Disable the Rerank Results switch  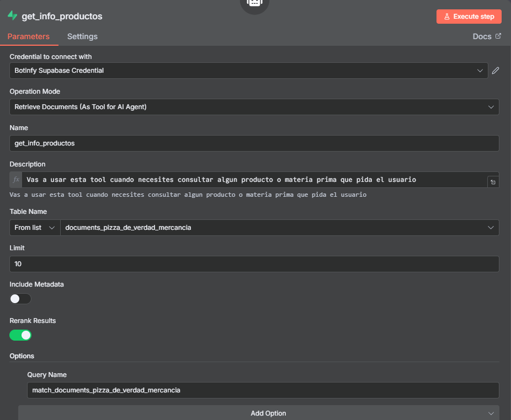[x=20, y=335]
